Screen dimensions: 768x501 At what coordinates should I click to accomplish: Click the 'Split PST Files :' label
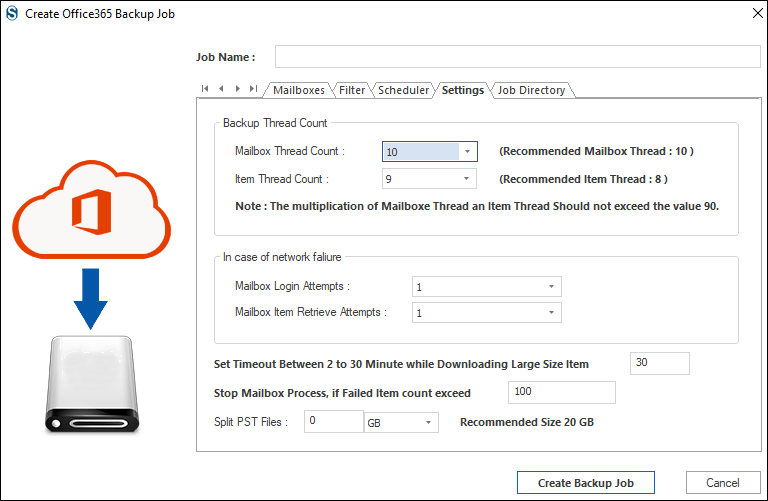tap(251, 422)
